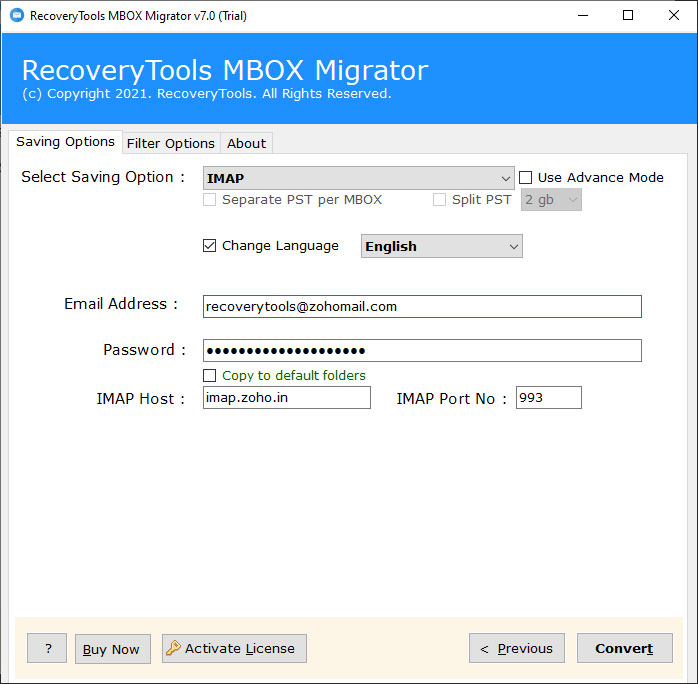Click the copyright 2021 notice text
Screen dimensions: 698x684
[x=207, y=93]
